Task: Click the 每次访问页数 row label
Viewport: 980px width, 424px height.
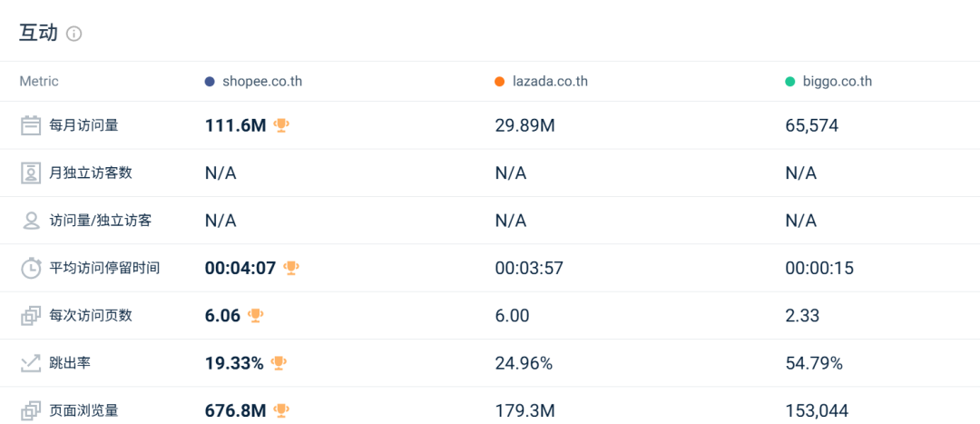Action: tap(91, 316)
